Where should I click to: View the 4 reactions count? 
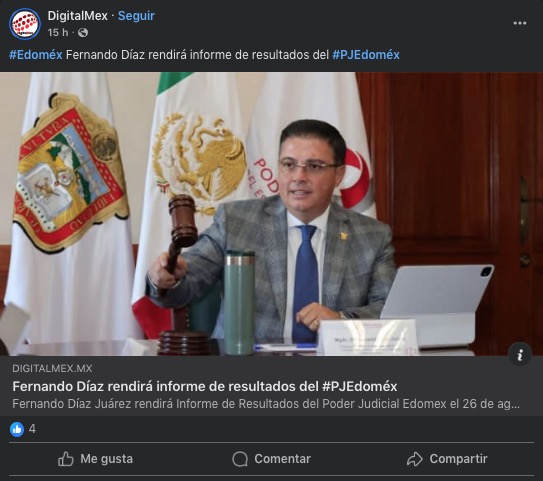click(x=32, y=429)
